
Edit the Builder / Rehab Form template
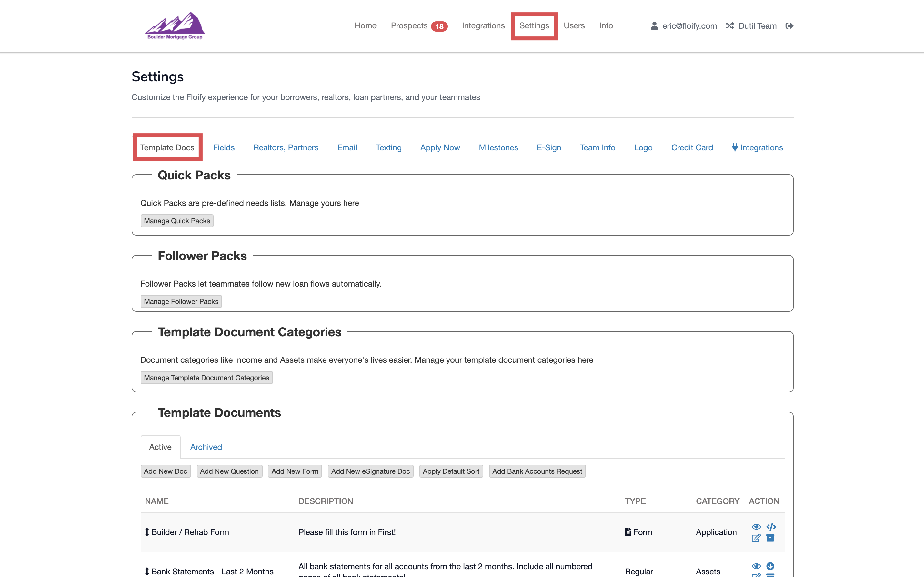(x=756, y=538)
